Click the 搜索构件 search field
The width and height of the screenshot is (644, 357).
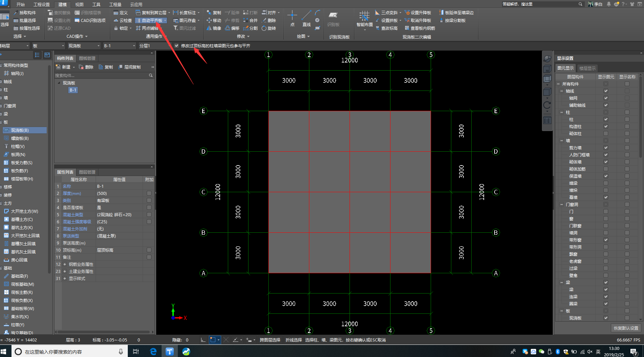click(101, 75)
